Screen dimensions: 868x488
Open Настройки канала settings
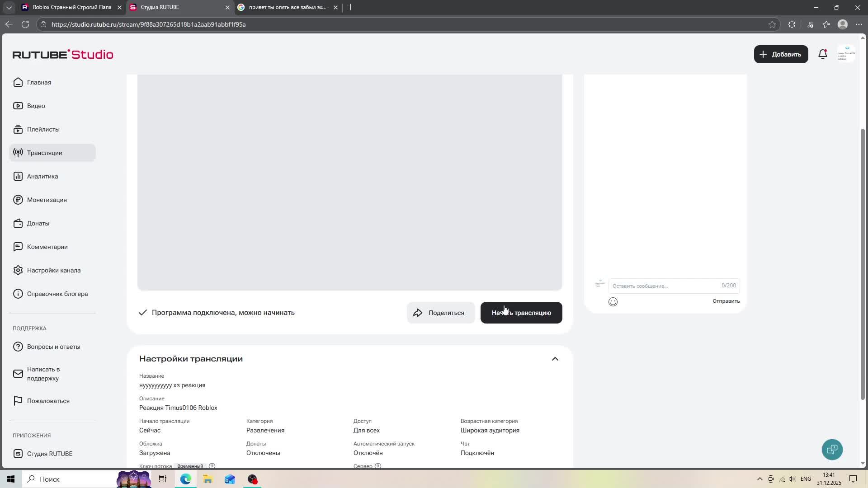coord(53,270)
